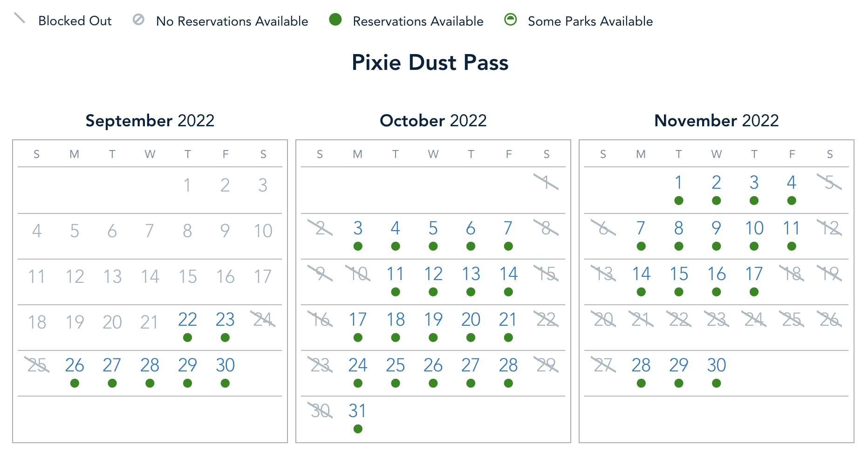Click the green dot under November 1
The height and width of the screenshot is (459, 868).
(x=679, y=200)
